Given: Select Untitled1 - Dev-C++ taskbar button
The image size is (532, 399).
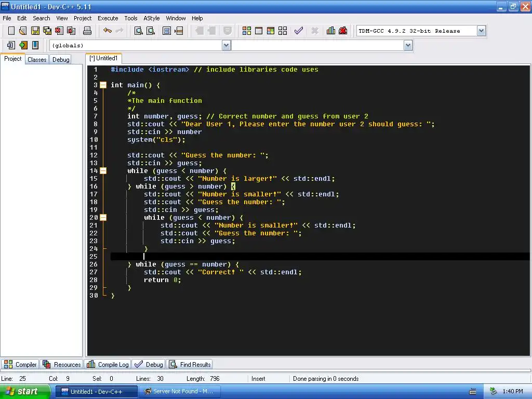Looking at the screenshot, I should pyautogui.click(x=96, y=392).
